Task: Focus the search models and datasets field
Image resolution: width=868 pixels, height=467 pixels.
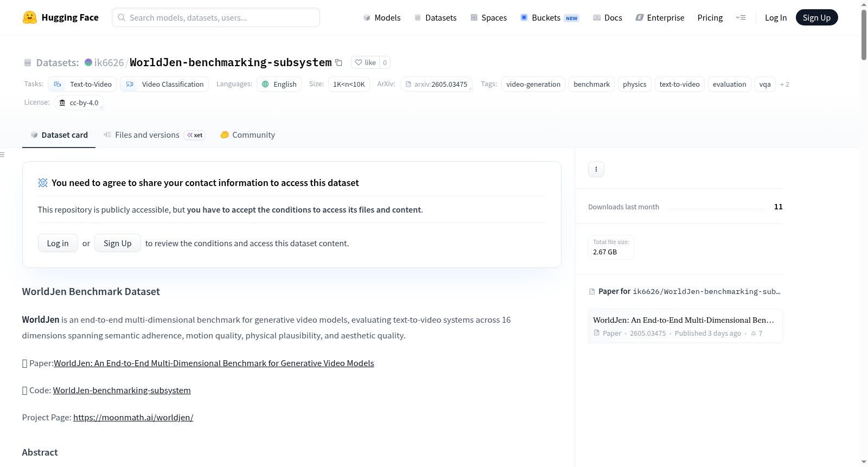Action: tap(216, 17)
